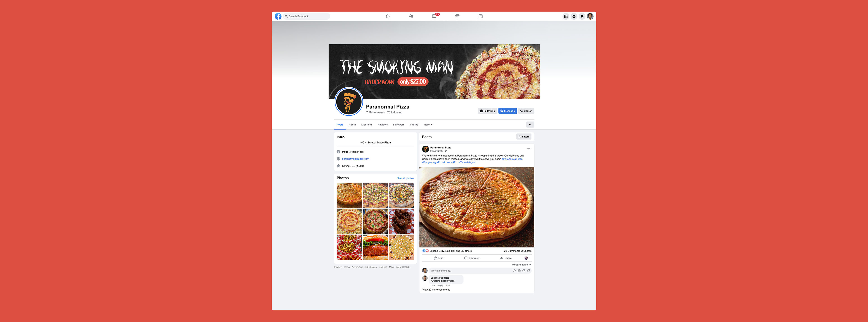Open the Posts Filters button
The image size is (868, 322).
pos(524,136)
